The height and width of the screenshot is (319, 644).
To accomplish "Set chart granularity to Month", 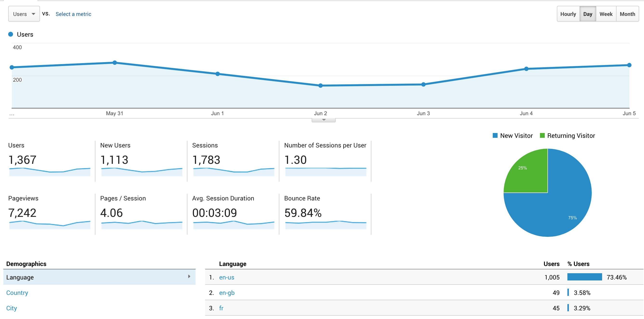I will [x=627, y=14].
